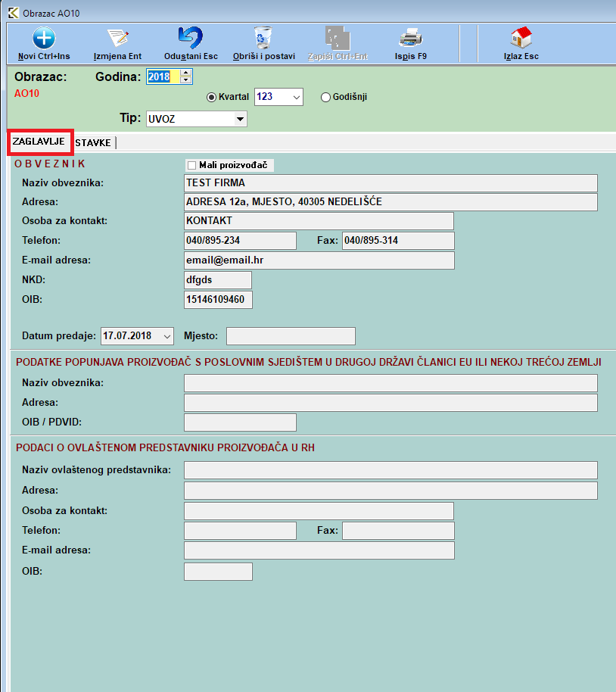
Task: Click the Adresa field with NEDELIŠĆE
Action: point(390,202)
